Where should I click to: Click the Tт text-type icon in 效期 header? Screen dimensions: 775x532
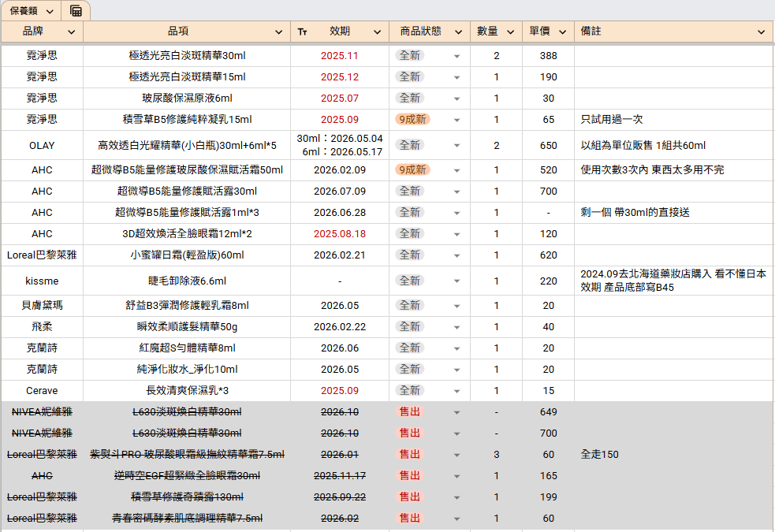[302, 32]
